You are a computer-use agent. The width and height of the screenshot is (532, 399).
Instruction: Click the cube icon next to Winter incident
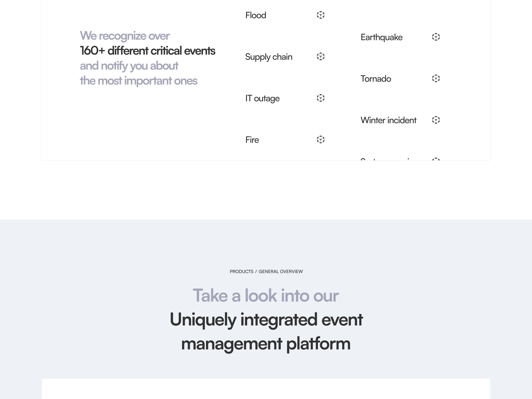point(436,120)
